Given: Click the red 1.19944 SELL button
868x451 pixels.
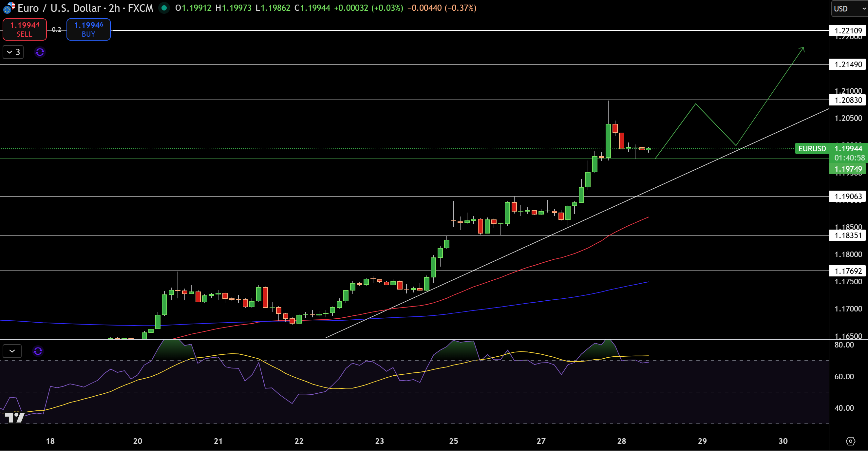Looking at the screenshot, I should 25,29.
